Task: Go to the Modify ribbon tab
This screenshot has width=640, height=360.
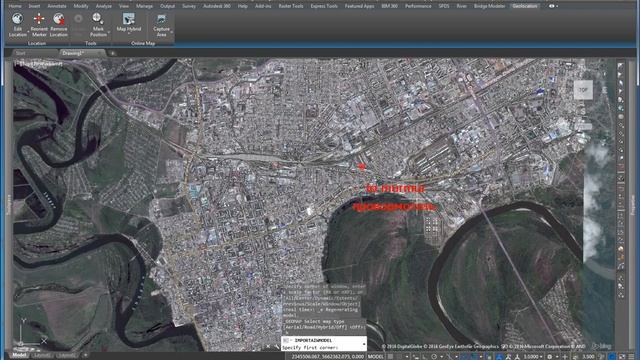Action: coord(81,6)
